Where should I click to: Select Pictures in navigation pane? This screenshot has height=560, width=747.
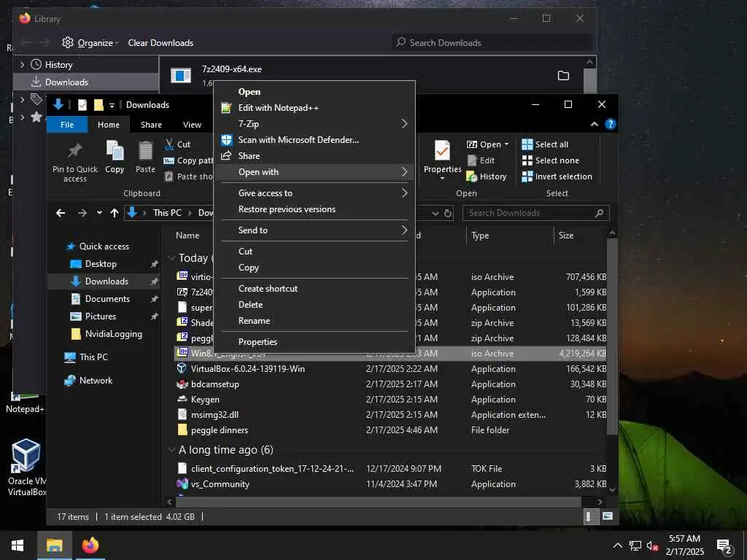click(x=101, y=316)
